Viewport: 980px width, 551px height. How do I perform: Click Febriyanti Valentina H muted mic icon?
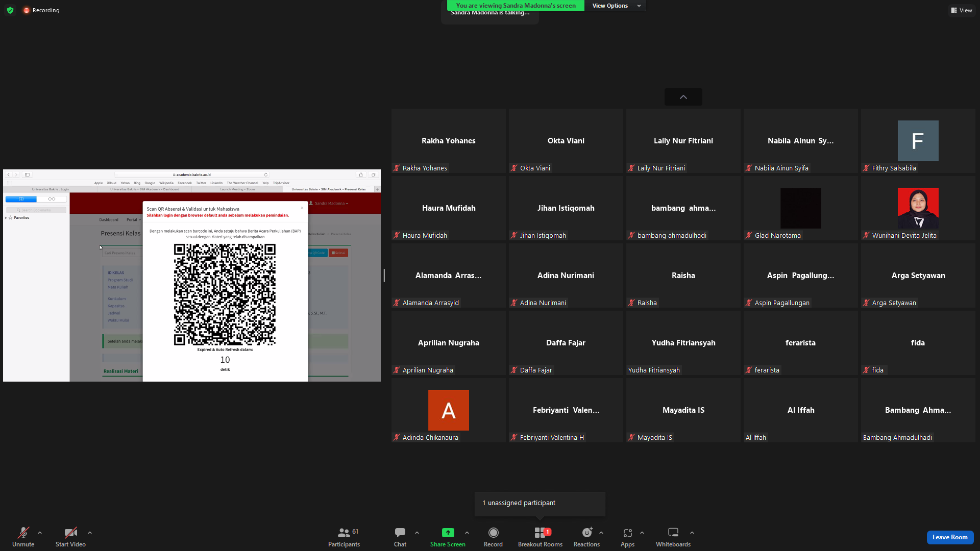point(514,437)
